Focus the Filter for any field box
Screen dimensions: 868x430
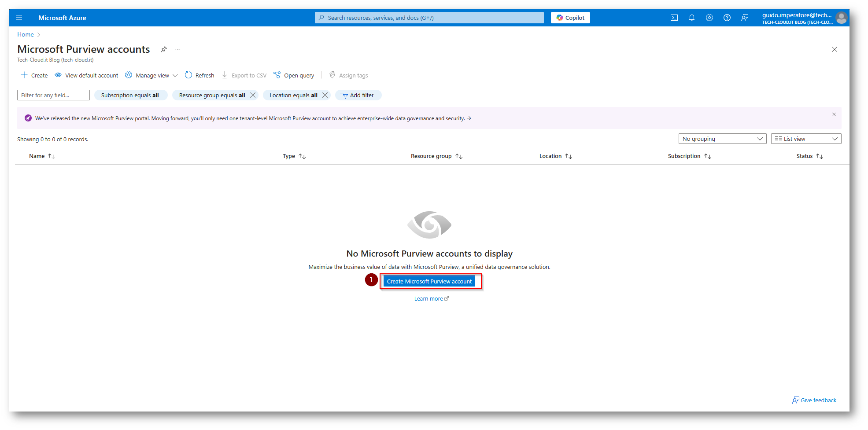[53, 95]
